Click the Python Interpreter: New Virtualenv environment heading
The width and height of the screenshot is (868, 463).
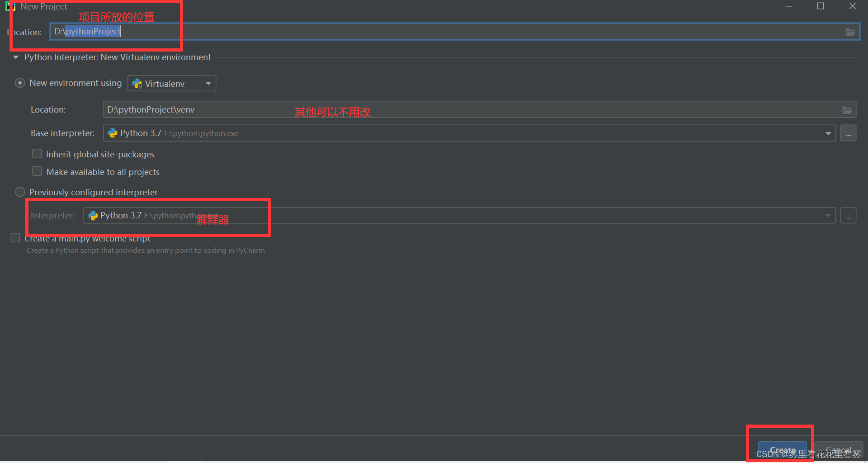118,57
